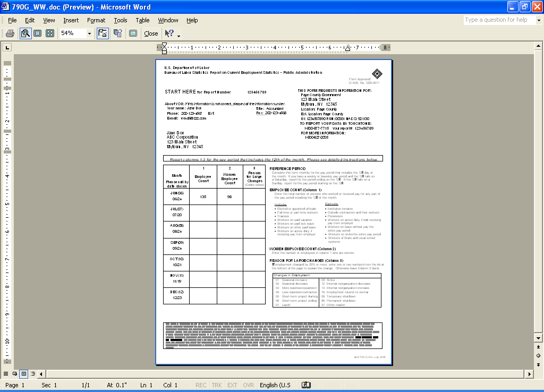The image size is (544, 392).
Task: Expand the toolbar options arrow
Action: (179, 36)
